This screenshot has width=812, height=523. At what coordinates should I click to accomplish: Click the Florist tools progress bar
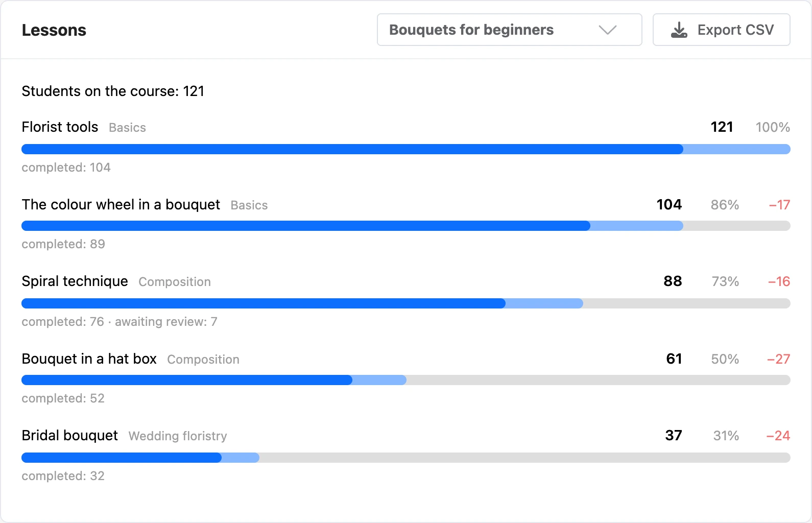click(x=406, y=149)
